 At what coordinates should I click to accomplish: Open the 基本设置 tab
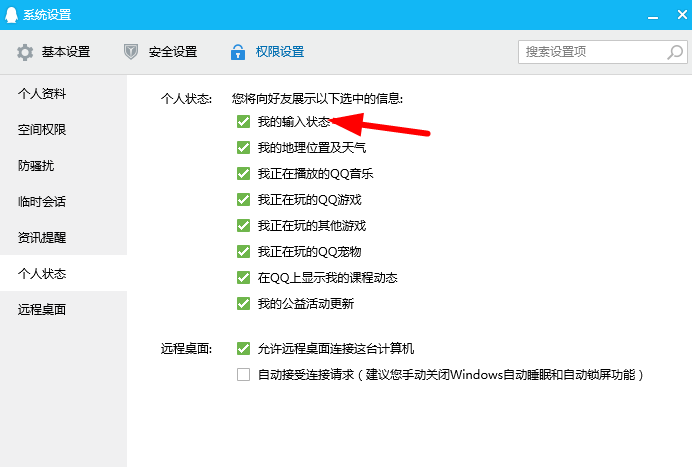coord(65,52)
